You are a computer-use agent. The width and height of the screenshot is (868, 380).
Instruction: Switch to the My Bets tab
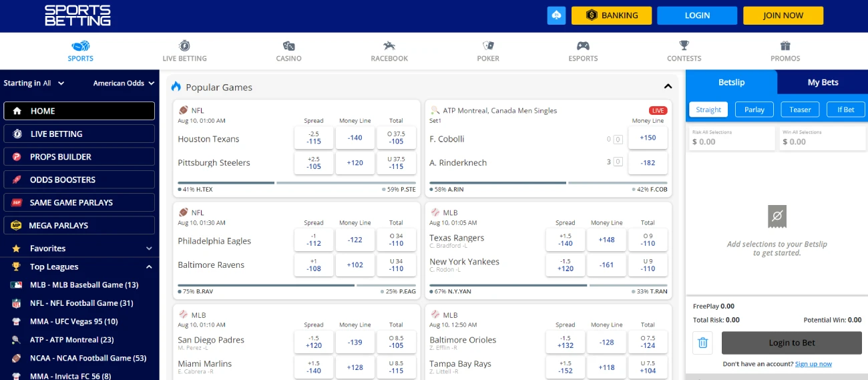coord(823,82)
